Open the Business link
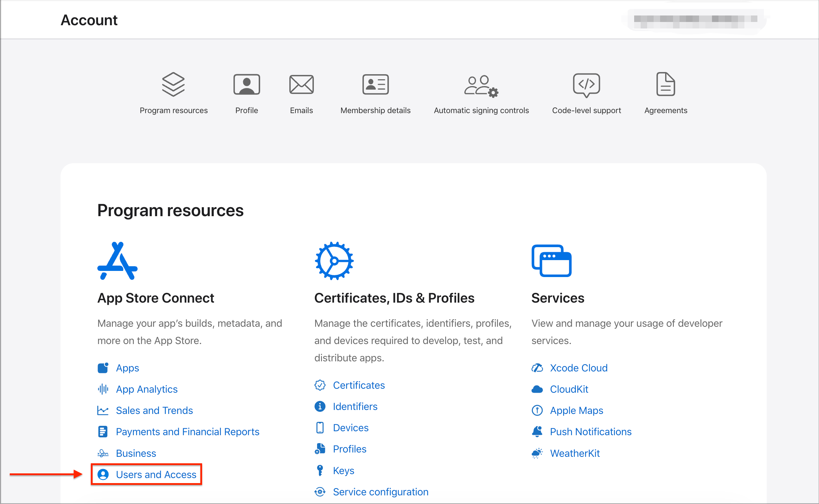 coord(136,453)
